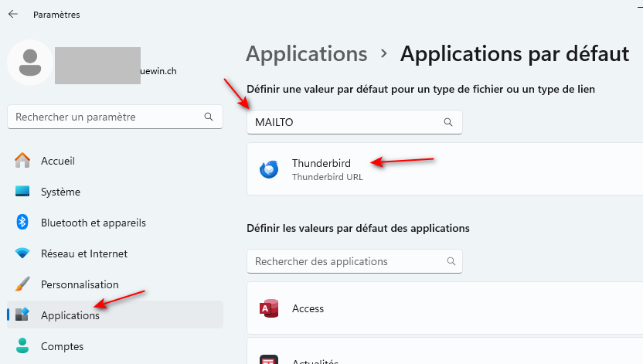The height and width of the screenshot is (364, 643).
Task: Open Bluetooth et appareils via Bluetooth icon
Action: 22,223
